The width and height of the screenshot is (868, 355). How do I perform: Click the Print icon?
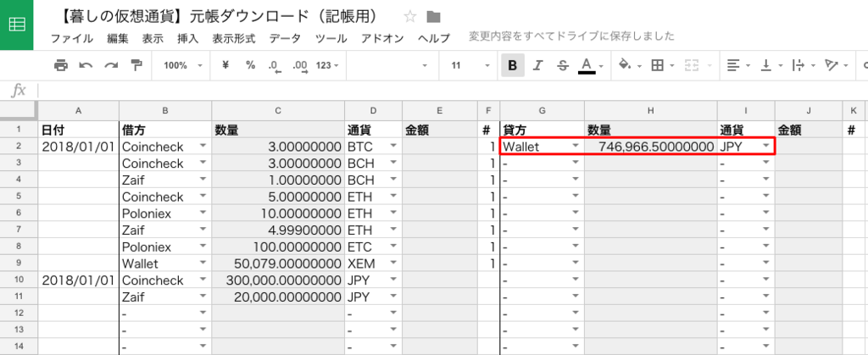[60, 65]
